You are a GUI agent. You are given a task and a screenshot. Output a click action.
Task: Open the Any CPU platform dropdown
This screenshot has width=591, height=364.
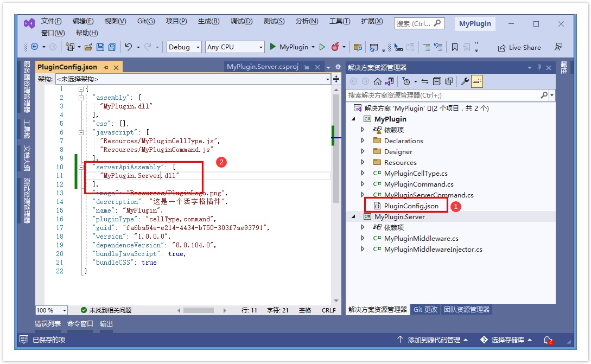pos(234,47)
